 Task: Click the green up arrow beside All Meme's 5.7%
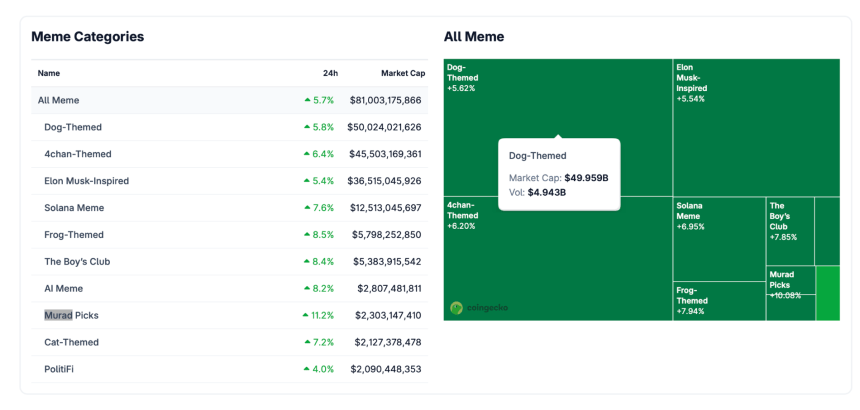pos(307,101)
